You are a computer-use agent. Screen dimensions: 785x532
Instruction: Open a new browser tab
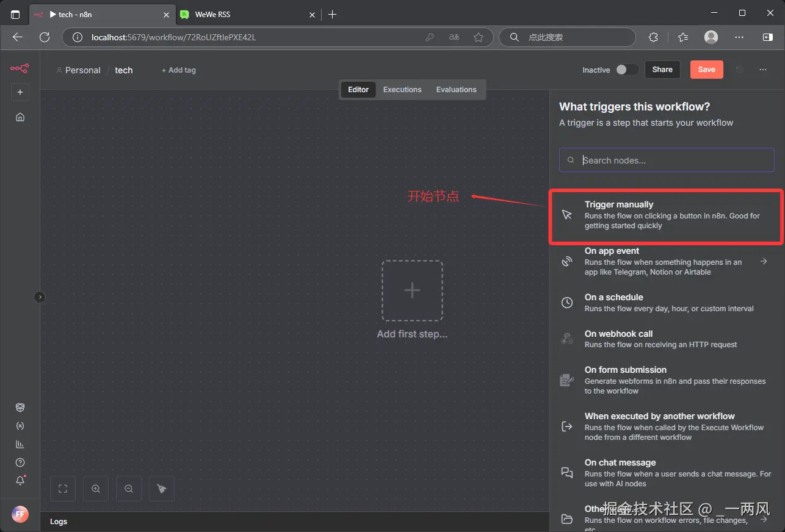(332, 15)
